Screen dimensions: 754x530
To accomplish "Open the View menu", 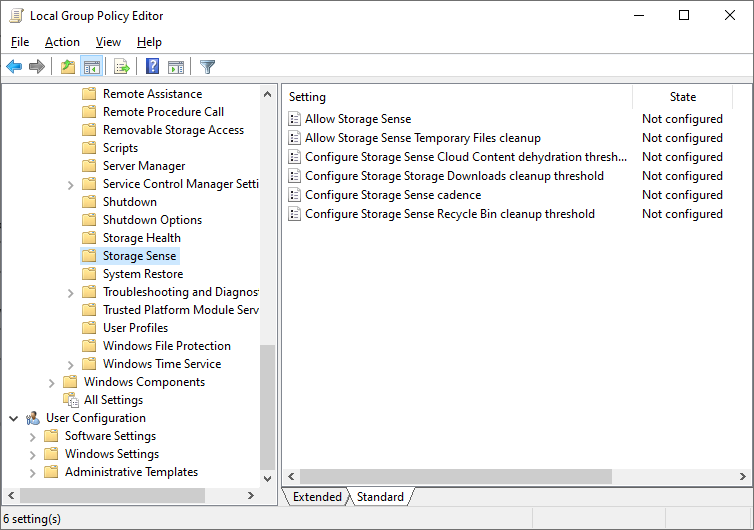I will (x=108, y=42).
